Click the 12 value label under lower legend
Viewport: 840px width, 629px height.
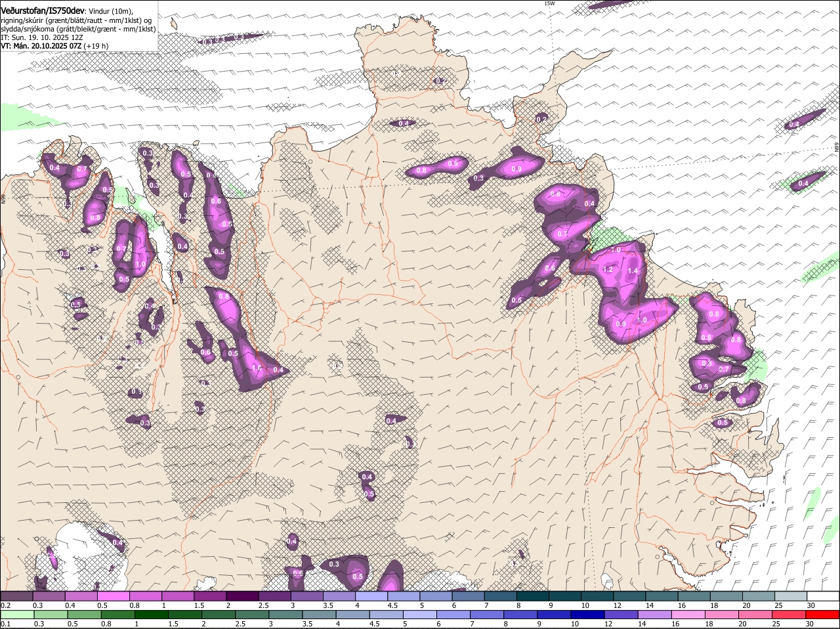608,624
